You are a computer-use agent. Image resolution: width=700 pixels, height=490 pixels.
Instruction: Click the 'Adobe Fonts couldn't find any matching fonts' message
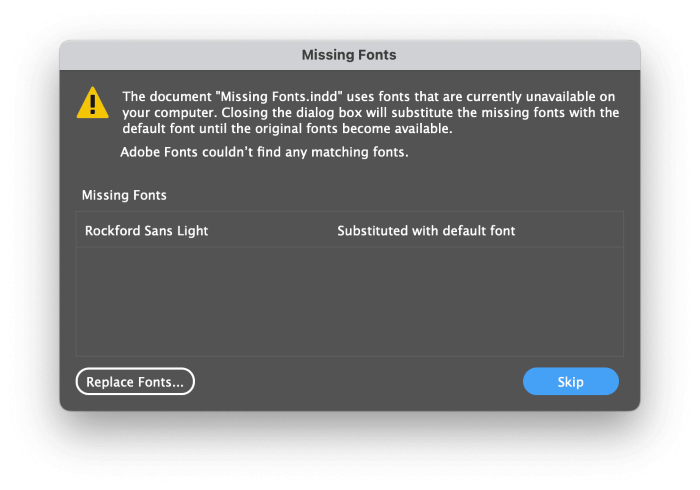(x=264, y=152)
